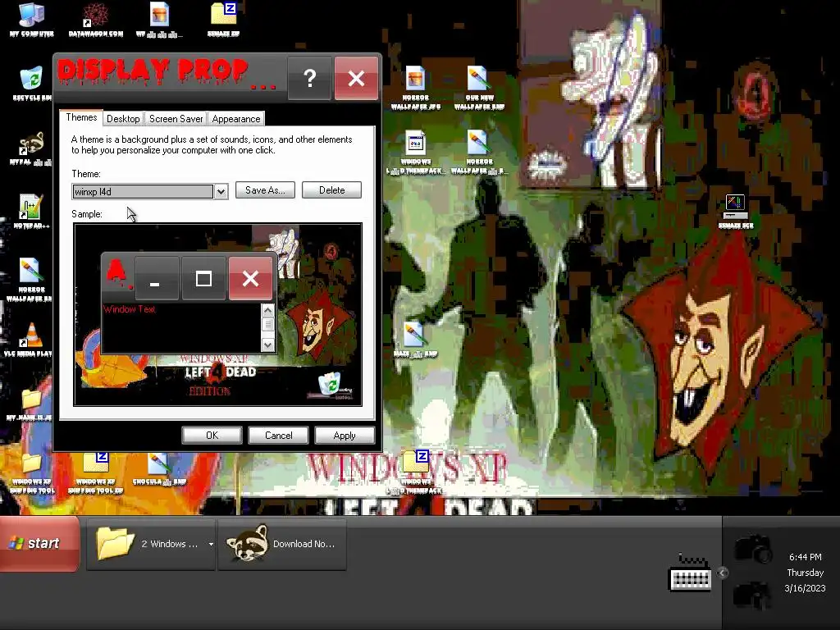
Task: Click the Display Properties help question mark
Action: [309, 78]
